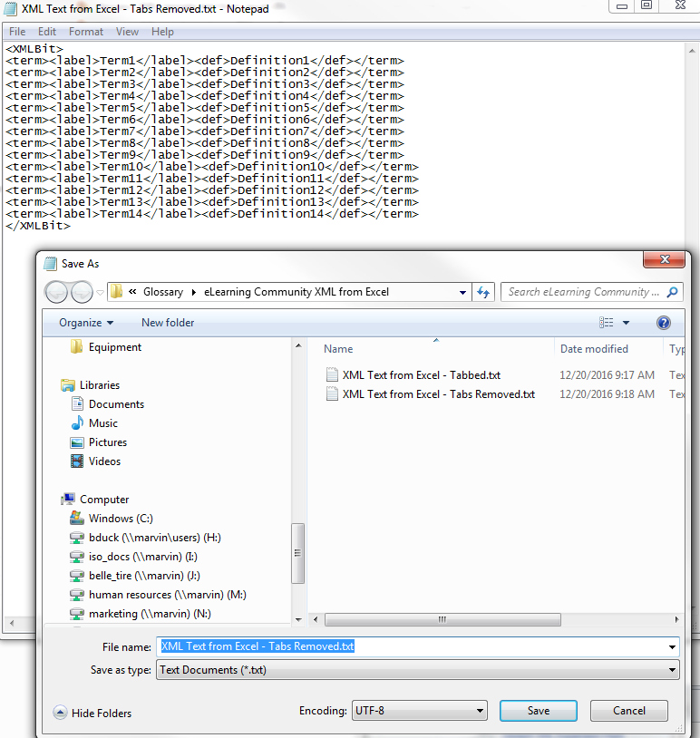The width and height of the screenshot is (700, 738).
Task: Click the change view icon
Action: (x=607, y=323)
